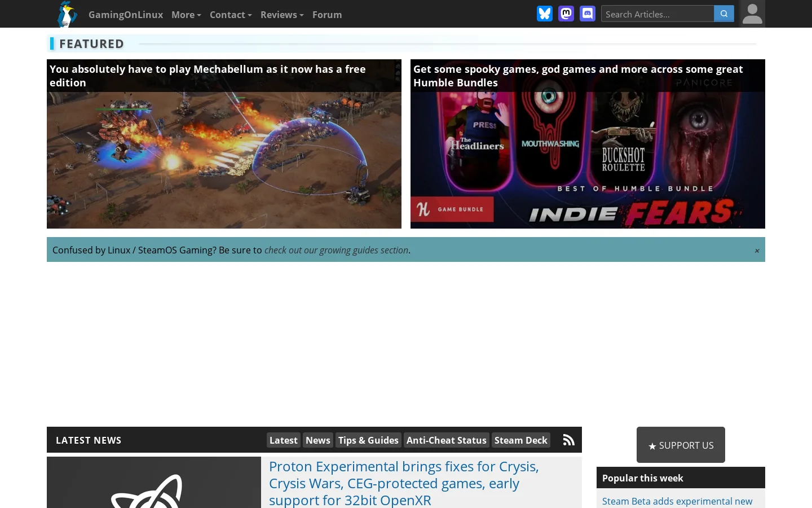Expand the Reviews dropdown menu

[x=282, y=15]
